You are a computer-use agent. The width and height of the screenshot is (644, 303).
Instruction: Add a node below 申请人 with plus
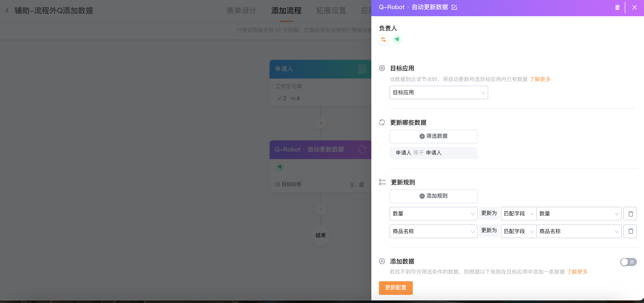pyautogui.click(x=320, y=123)
